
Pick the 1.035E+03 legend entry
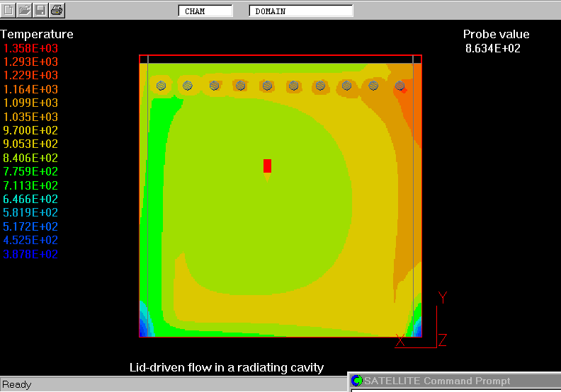[x=31, y=117]
